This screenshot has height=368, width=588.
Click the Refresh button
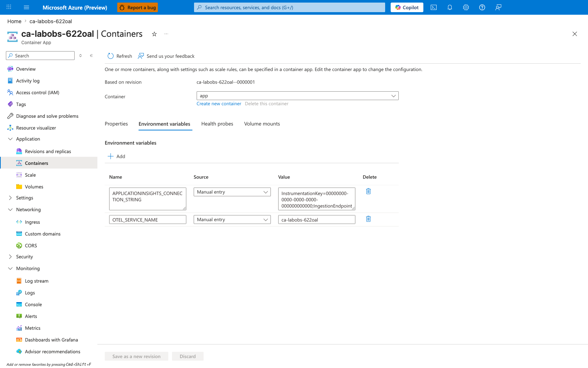click(x=120, y=56)
